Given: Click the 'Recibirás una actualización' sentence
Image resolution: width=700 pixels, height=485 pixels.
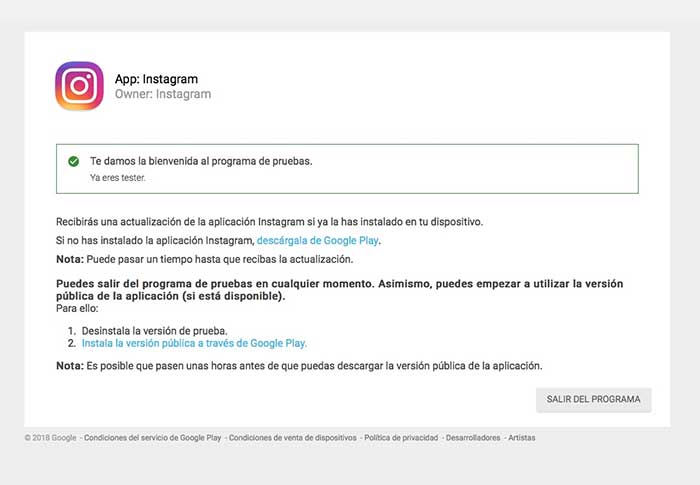Looking at the screenshot, I should click(270, 222).
